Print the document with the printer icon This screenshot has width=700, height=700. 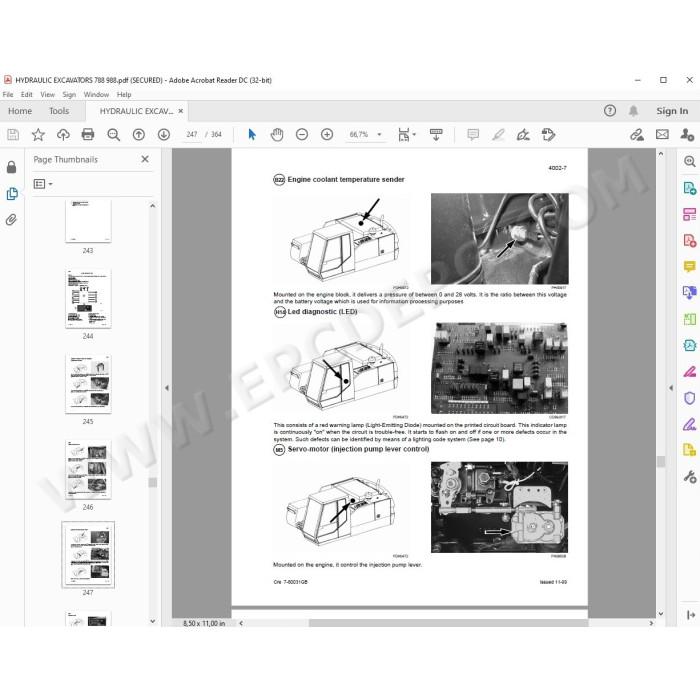pos(88,134)
